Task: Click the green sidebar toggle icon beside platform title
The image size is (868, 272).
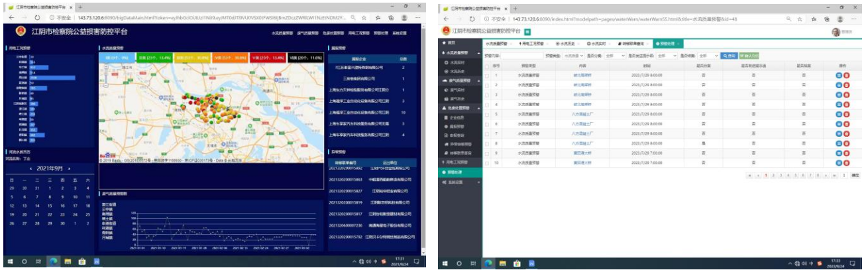Action: coord(527,31)
